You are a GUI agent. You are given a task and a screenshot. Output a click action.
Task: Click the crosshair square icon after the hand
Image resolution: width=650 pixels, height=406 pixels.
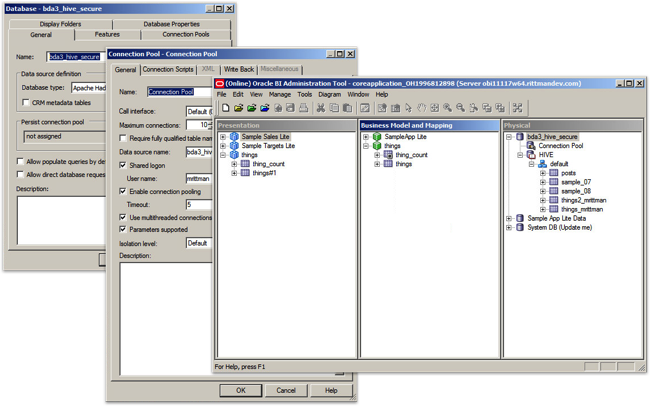(x=434, y=108)
